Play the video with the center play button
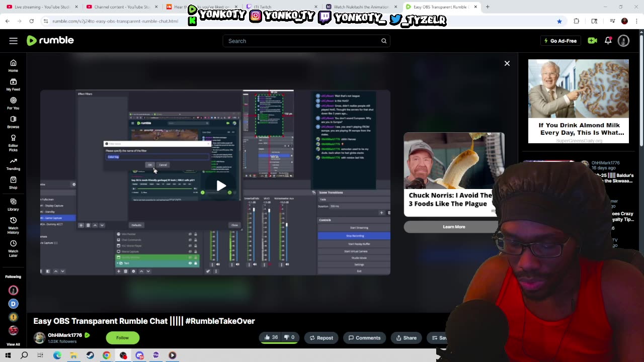Screen dimensions: 644x362 [221, 186]
